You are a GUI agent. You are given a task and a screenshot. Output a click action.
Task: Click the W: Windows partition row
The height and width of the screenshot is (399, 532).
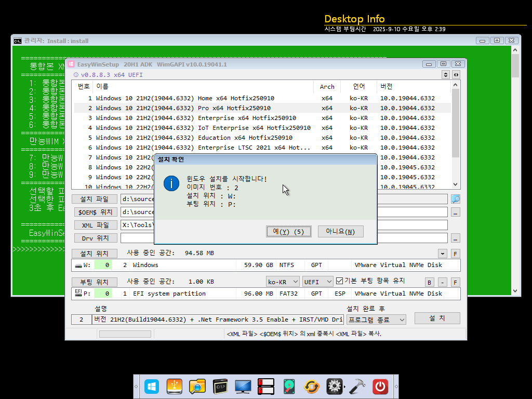click(x=265, y=265)
